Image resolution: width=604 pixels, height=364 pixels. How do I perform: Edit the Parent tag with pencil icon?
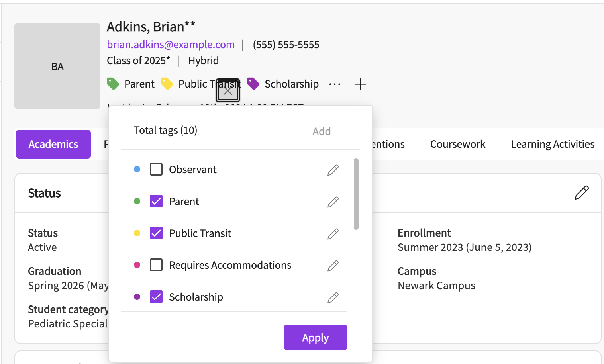333,202
